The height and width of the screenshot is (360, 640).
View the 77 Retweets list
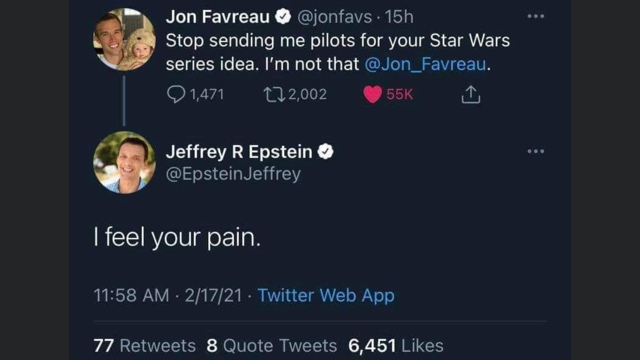[144, 346]
